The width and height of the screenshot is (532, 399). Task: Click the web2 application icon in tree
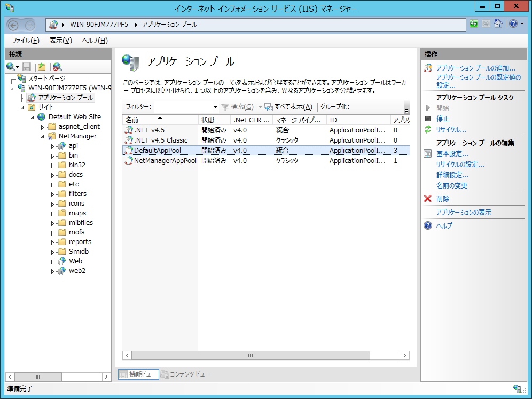(x=62, y=271)
